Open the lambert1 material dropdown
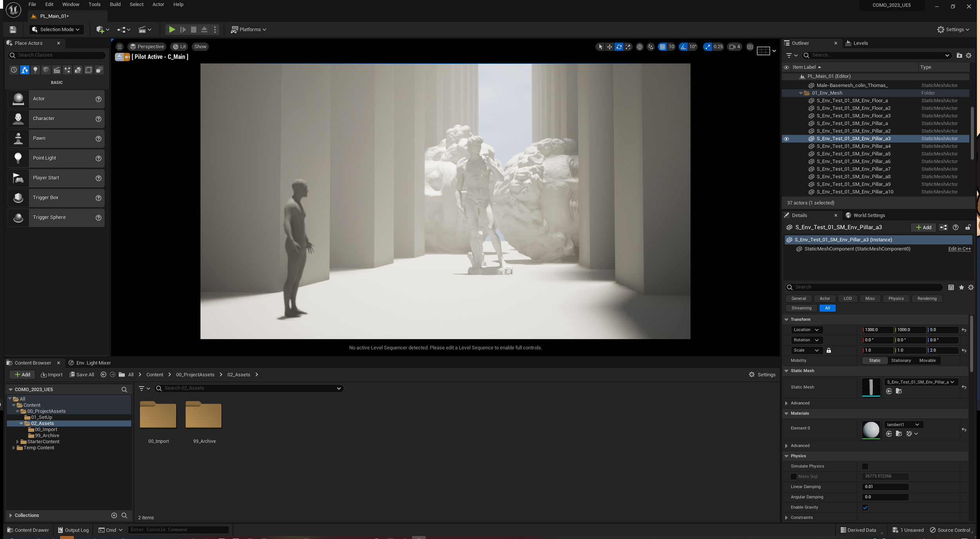 pyautogui.click(x=903, y=425)
